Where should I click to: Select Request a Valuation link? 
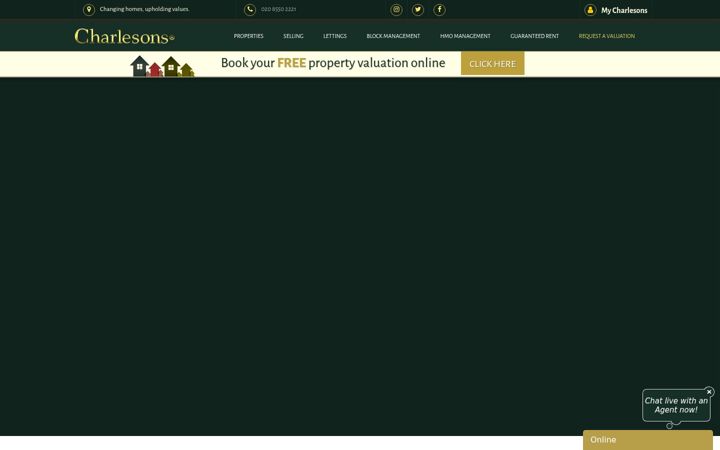[607, 36]
